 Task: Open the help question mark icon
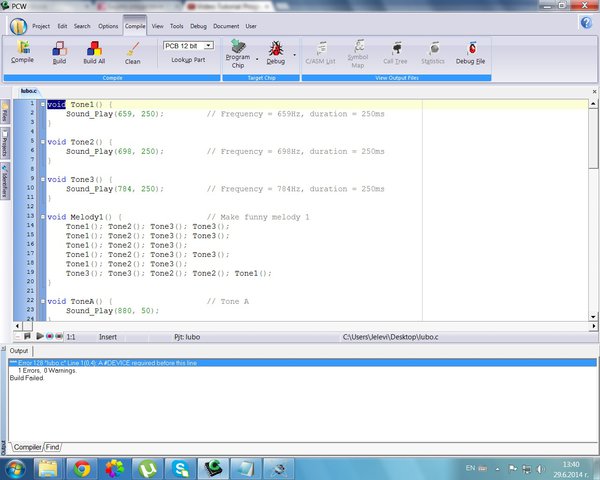click(x=586, y=23)
